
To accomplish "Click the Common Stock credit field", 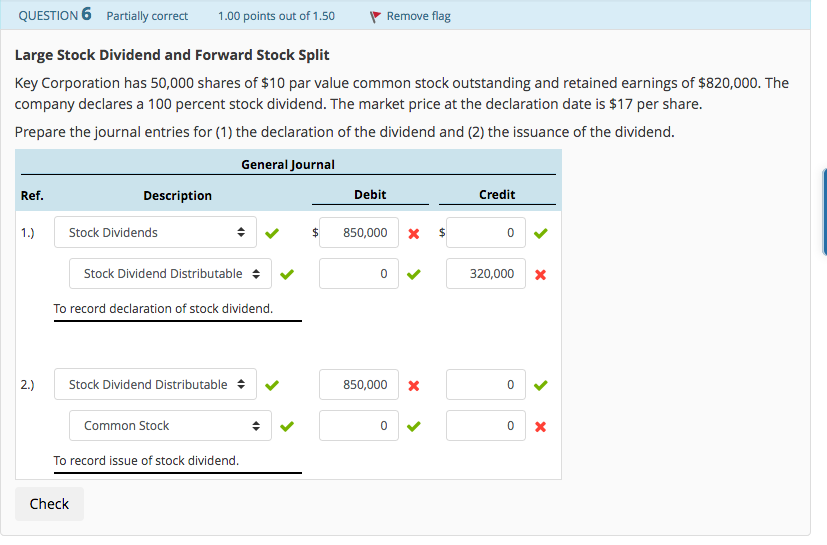I will 486,425.
